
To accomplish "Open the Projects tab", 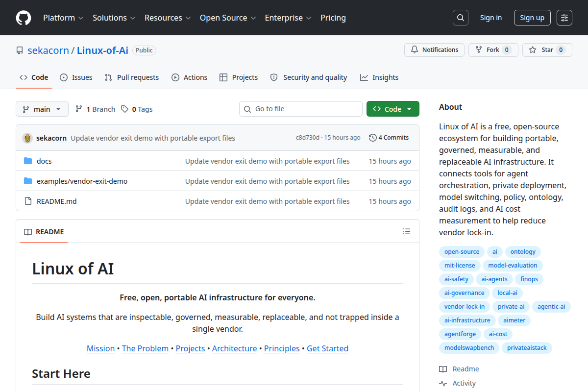I will (239, 77).
